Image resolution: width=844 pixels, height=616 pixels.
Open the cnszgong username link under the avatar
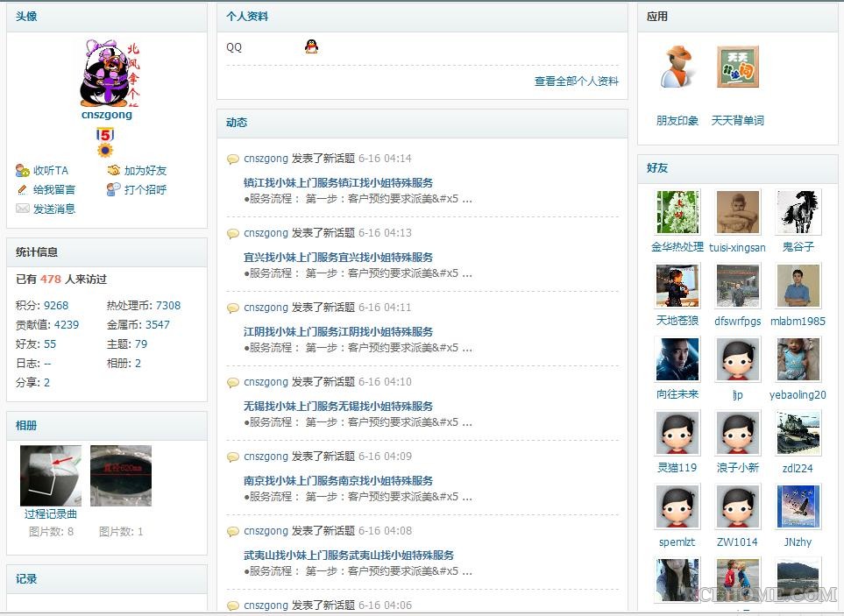[107, 115]
